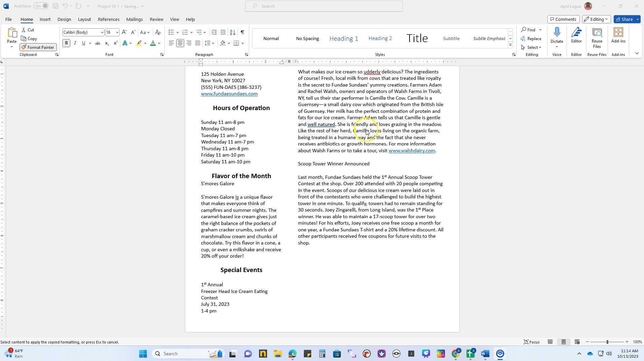Click the Format Painter button

point(38,47)
